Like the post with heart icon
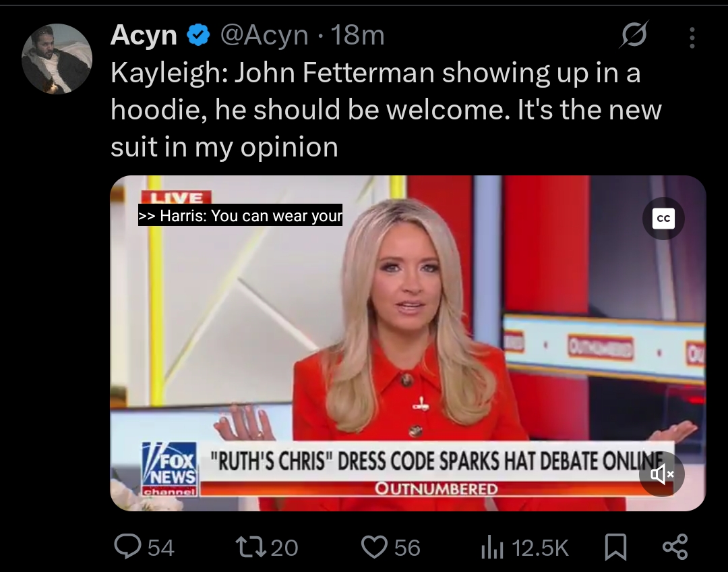This screenshot has height=572, width=728. pos(374,547)
